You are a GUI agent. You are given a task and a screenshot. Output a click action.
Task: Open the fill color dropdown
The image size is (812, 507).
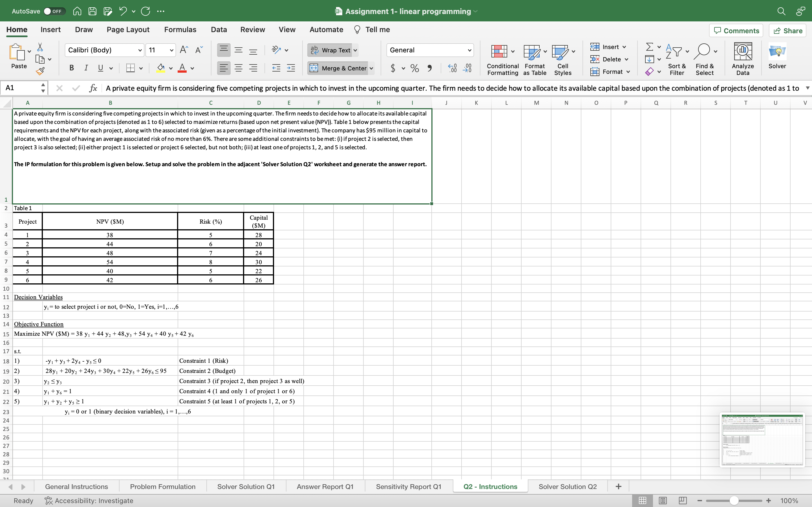171,68
